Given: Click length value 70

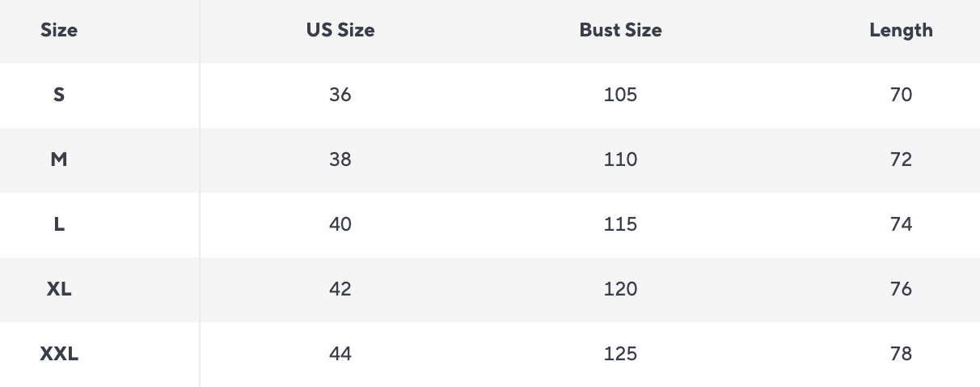Looking at the screenshot, I should click(x=901, y=95).
